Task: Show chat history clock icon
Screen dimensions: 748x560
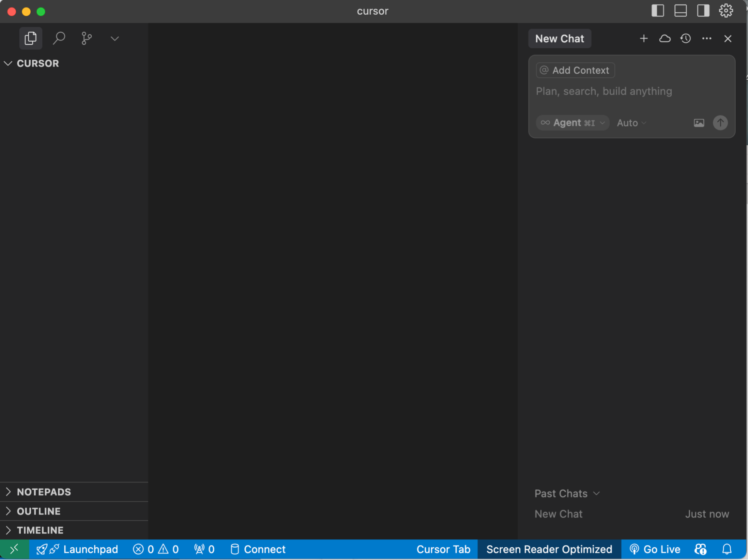Action: tap(686, 39)
